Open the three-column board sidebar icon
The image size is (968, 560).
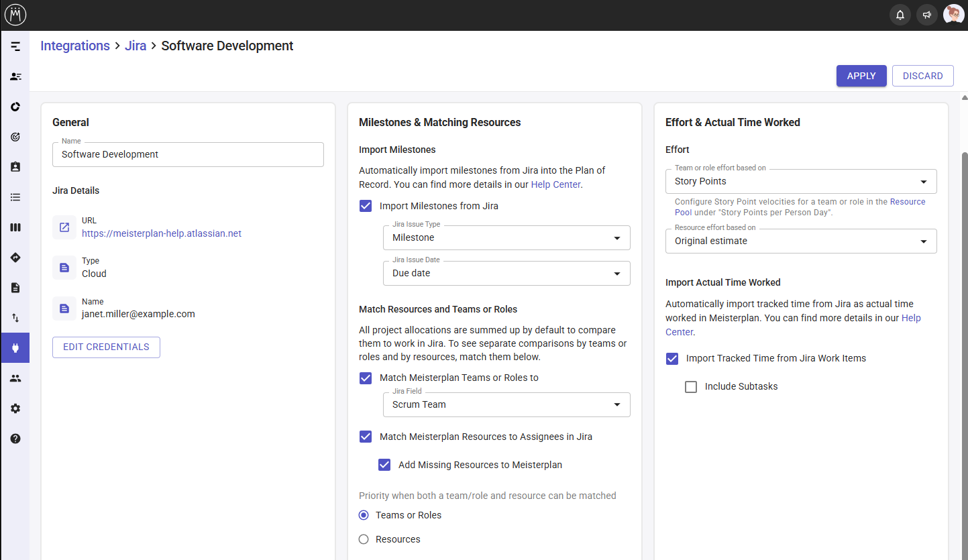15,227
